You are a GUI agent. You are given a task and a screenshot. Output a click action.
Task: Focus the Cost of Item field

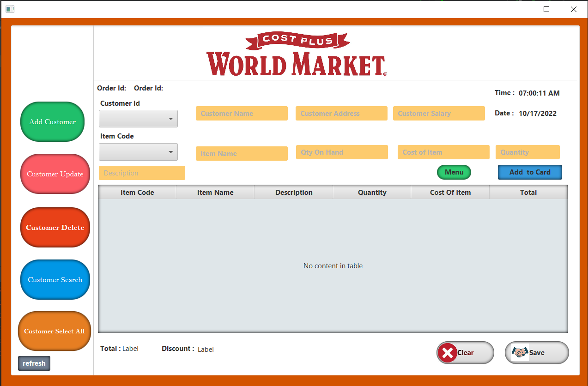443,152
